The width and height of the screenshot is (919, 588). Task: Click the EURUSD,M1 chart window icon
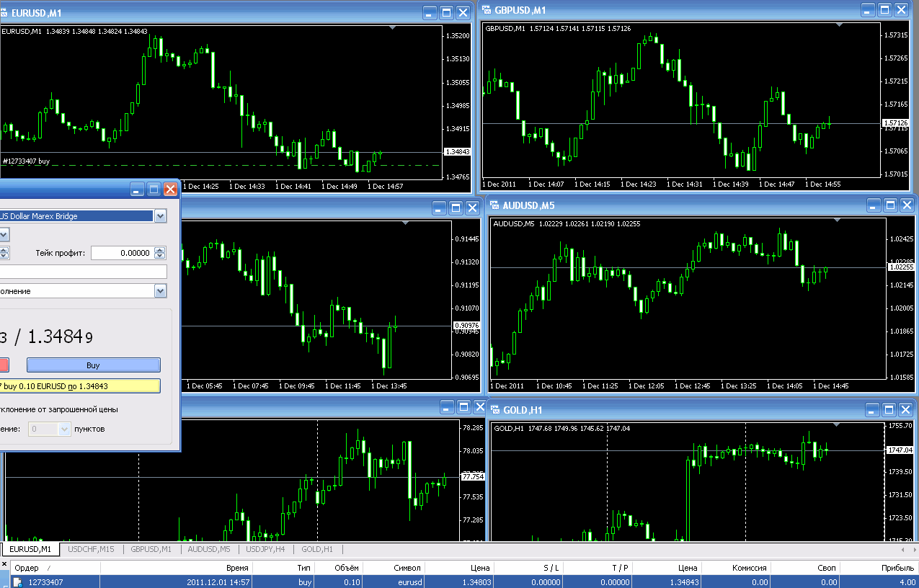5,12
